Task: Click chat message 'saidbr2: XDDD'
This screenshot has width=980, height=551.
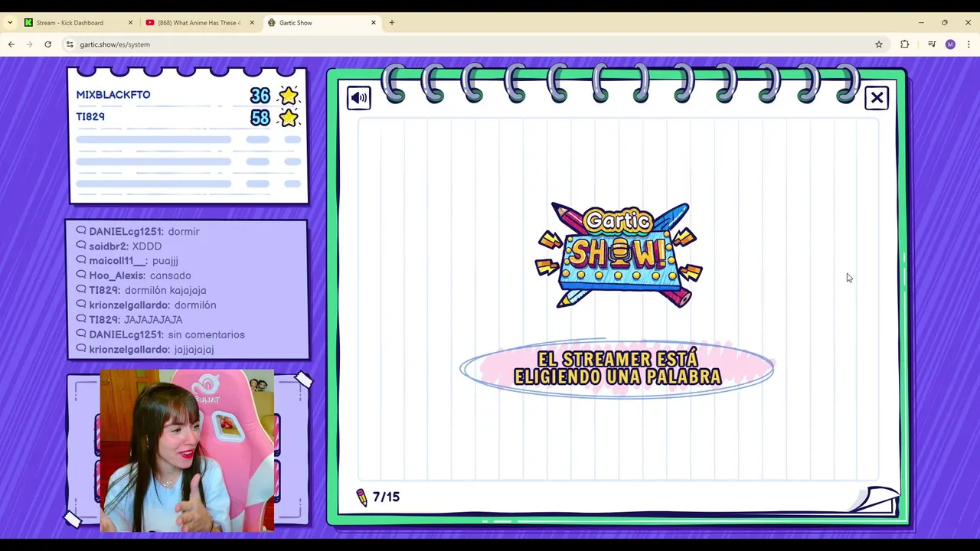Action: (x=119, y=246)
